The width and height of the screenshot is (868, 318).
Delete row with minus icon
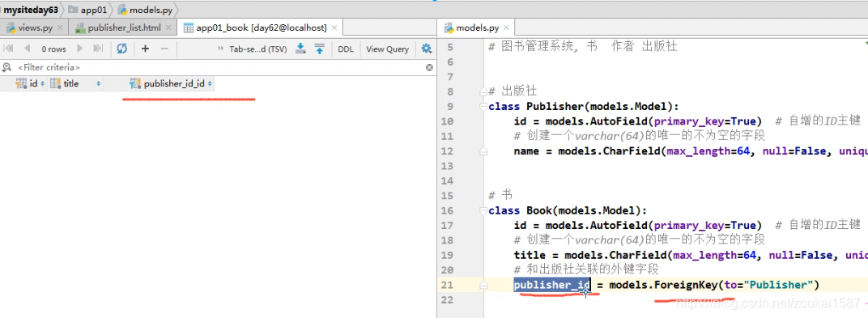click(164, 49)
